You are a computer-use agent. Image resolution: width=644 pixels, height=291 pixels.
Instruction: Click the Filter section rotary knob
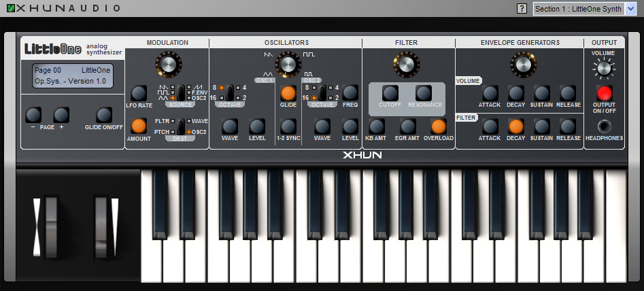pos(407,65)
